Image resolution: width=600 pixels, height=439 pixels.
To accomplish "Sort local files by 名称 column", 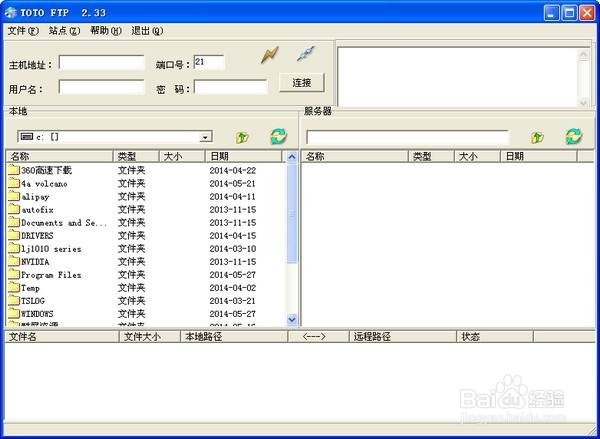I will pyautogui.click(x=59, y=156).
